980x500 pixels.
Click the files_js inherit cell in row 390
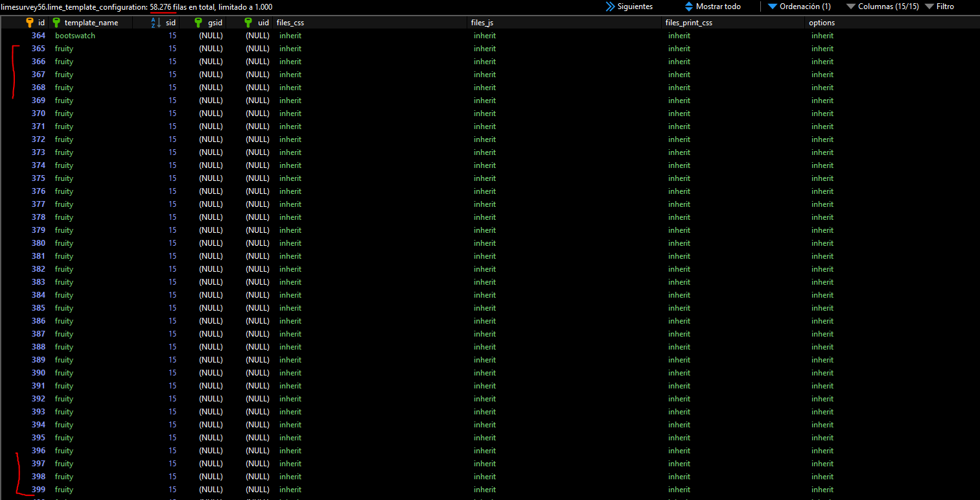[485, 373]
